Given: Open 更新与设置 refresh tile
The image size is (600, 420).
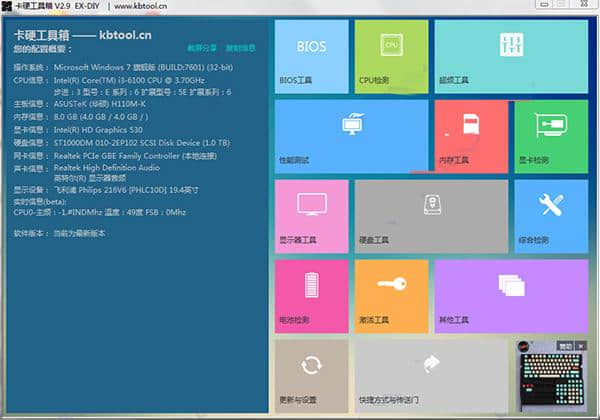Looking at the screenshot, I should click(x=311, y=374).
